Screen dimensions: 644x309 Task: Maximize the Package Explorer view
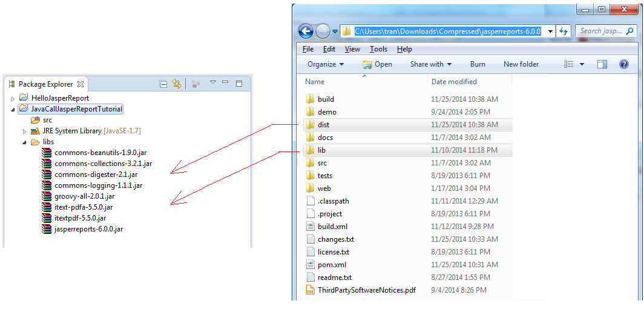coord(239,84)
